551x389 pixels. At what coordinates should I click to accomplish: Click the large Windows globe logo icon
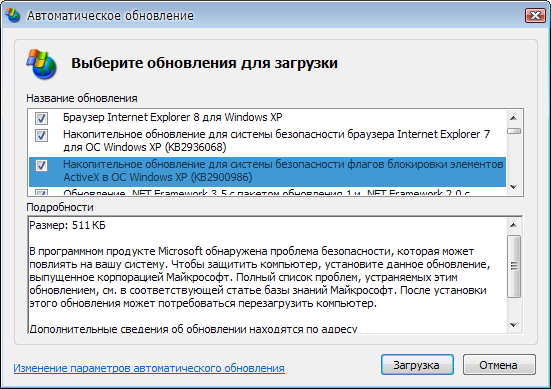pyautogui.click(x=41, y=64)
